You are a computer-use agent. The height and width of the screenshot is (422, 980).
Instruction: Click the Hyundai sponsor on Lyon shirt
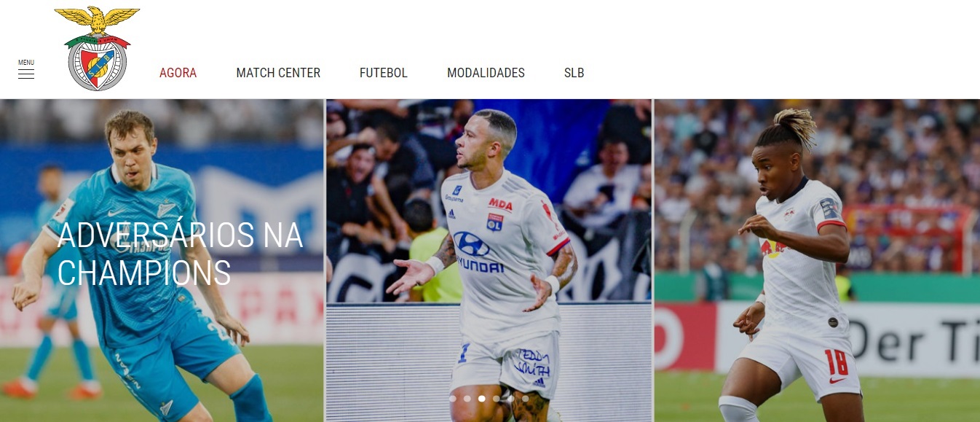click(478, 252)
